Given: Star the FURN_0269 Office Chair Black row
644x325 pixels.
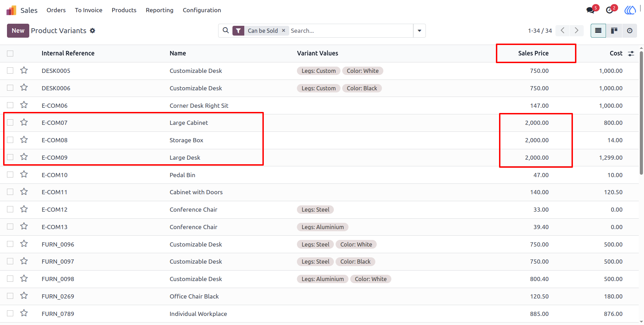Looking at the screenshot, I should (24, 296).
